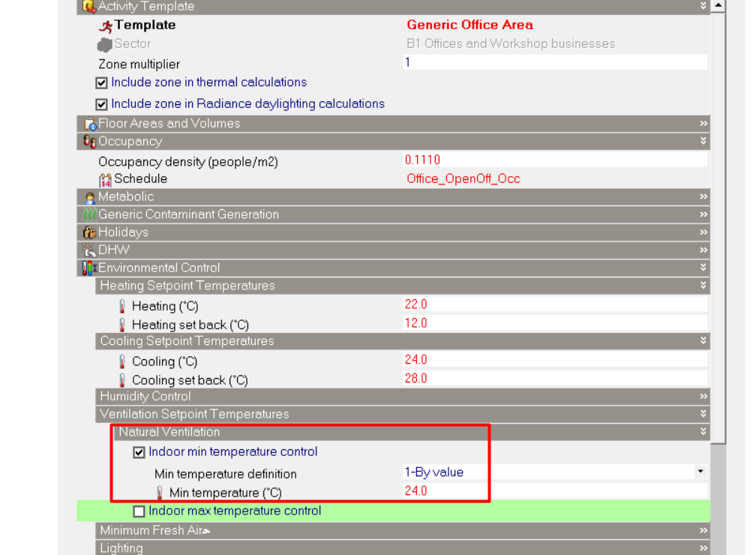The image size is (756, 555).
Task: Uncheck Include zone in thermal calculations
Action: pos(101,83)
